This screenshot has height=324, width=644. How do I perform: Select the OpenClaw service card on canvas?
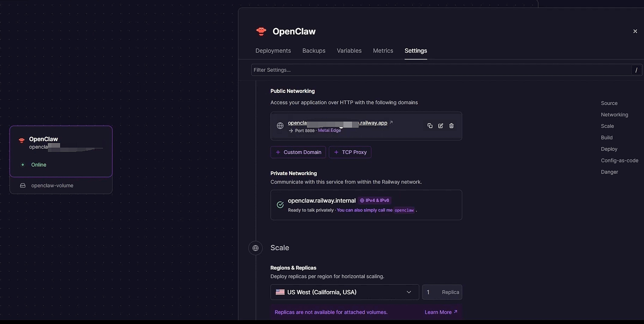point(61,151)
